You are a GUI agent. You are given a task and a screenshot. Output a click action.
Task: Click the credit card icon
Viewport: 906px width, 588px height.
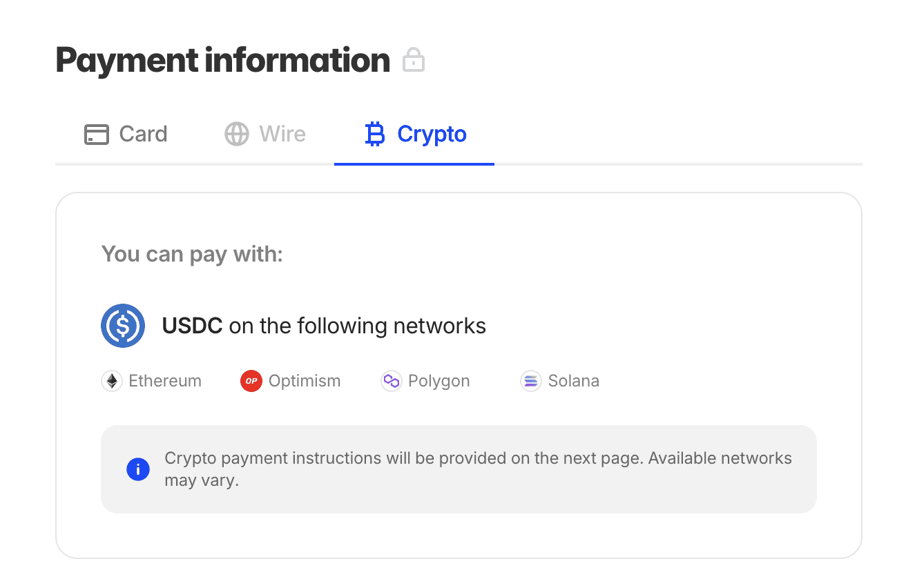click(x=97, y=134)
